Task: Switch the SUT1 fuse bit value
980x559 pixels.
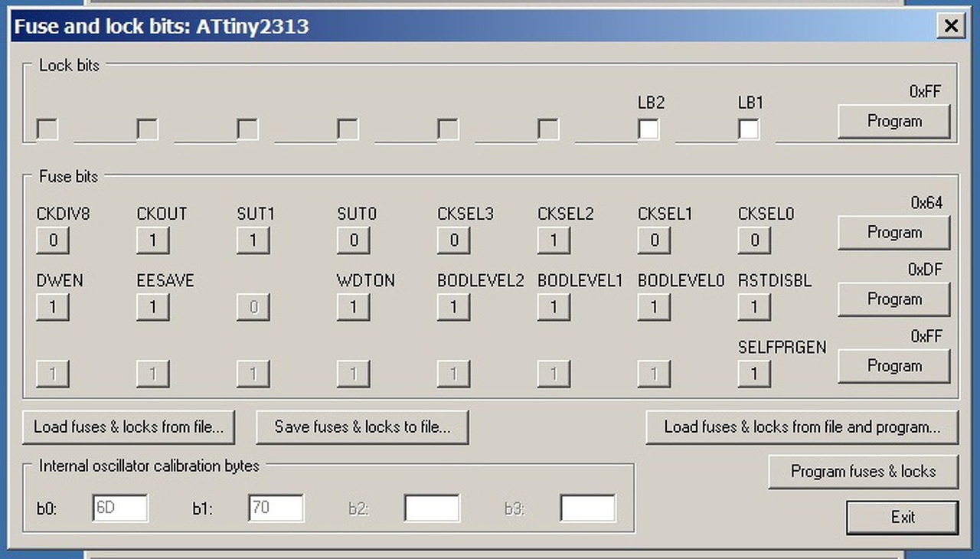Action: coord(253,240)
